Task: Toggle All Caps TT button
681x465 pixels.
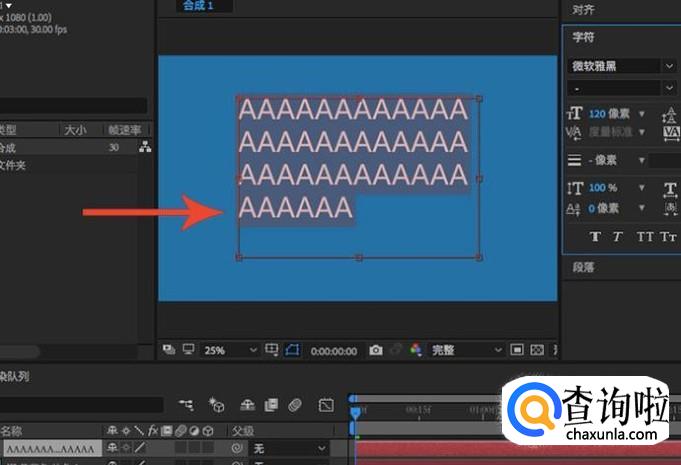Action: pyautogui.click(x=645, y=237)
